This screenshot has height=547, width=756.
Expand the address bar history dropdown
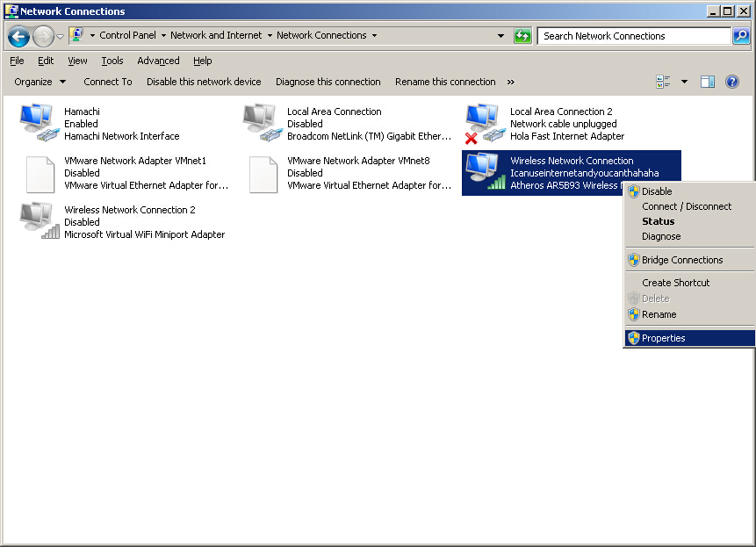[x=500, y=36]
